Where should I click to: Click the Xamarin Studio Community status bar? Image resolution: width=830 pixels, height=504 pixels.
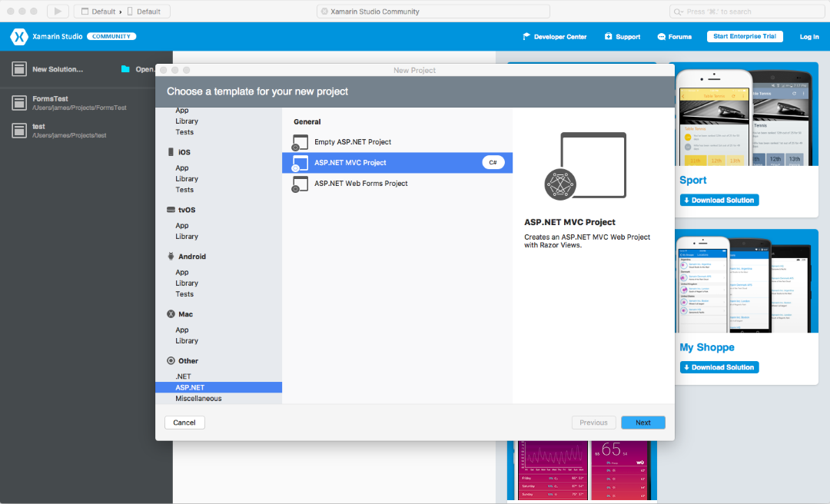pyautogui.click(x=433, y=12)
